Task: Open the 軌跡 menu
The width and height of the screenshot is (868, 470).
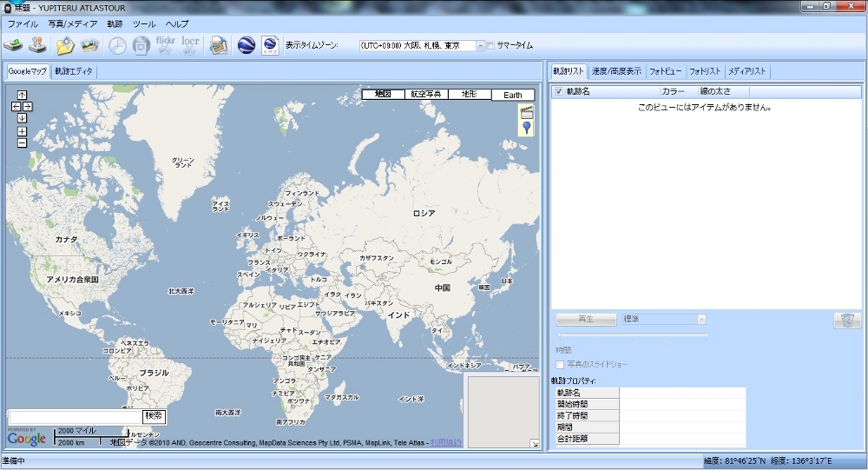Action: [x=115, y=23]
